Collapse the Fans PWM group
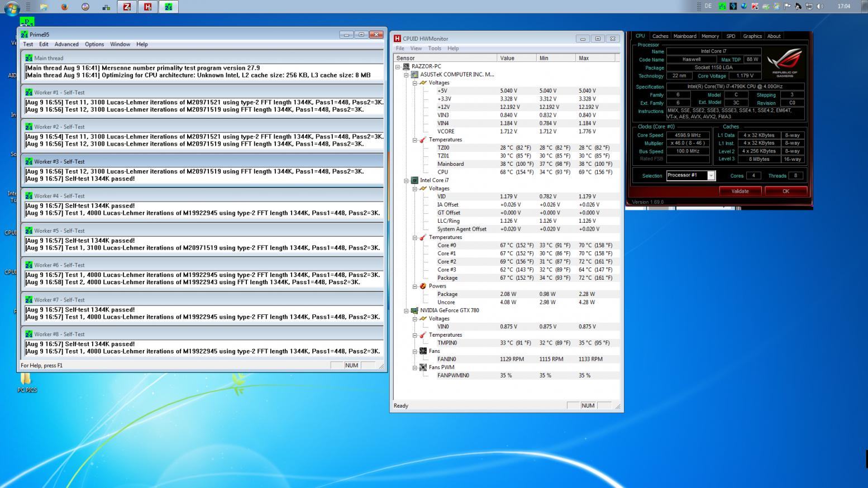Image resolution: width=868 pixels, height=488 pixels. (415, 367)
